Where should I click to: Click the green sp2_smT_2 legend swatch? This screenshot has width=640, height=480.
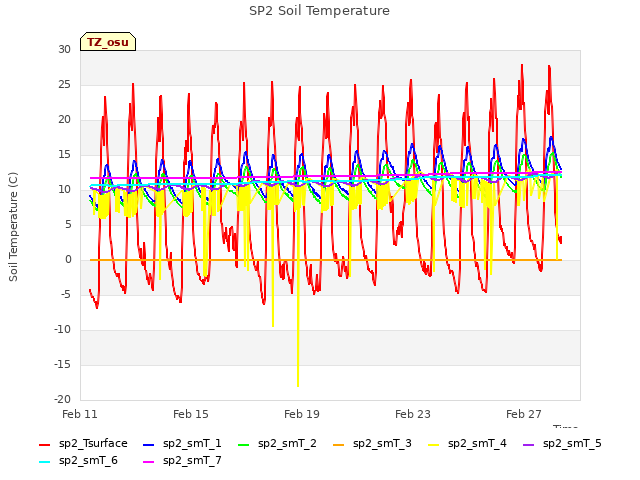pos(244,444)
